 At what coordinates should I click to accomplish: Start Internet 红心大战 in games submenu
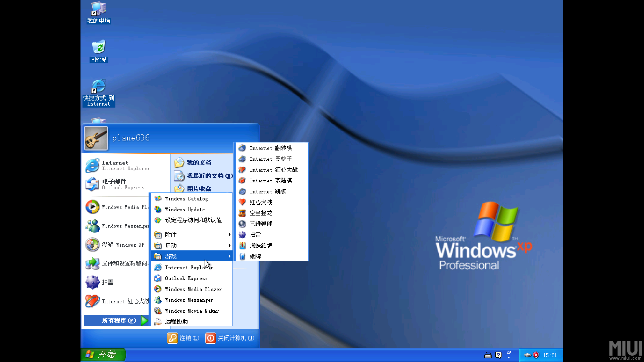point(272,170)
